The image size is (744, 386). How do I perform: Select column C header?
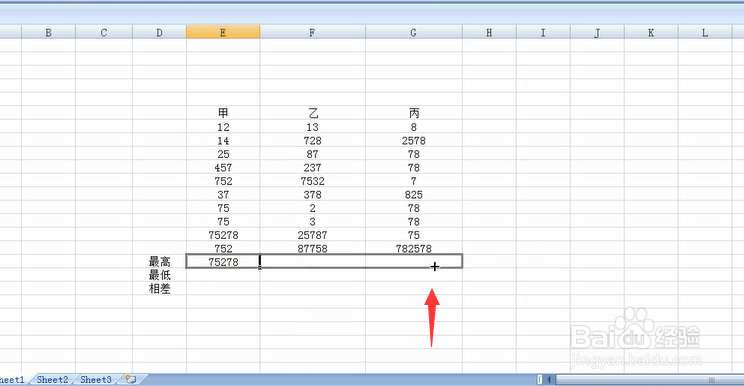104,32
